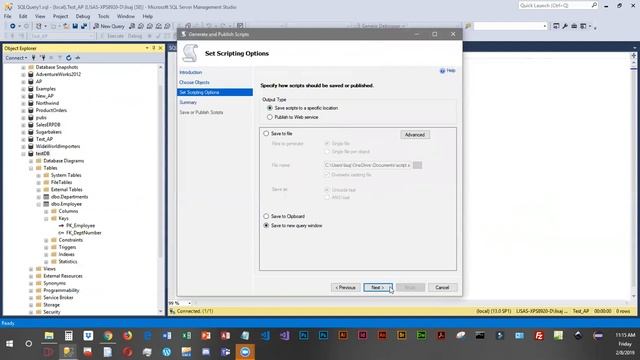Select Sugarbakers database in tree

[x=49, y=132]
